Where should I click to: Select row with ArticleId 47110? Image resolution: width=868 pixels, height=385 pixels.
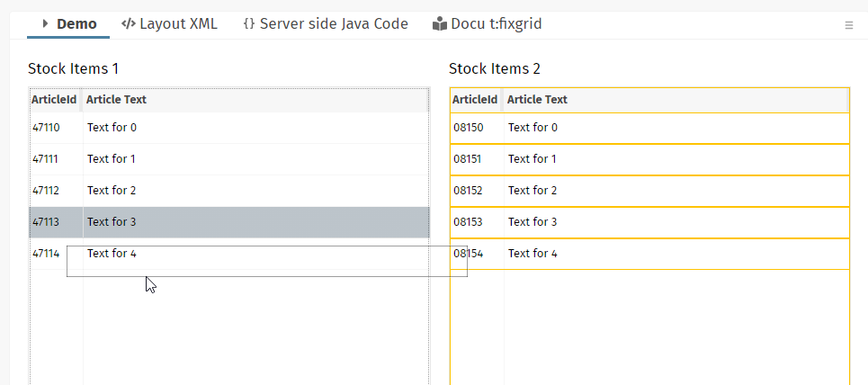[47, 128]
